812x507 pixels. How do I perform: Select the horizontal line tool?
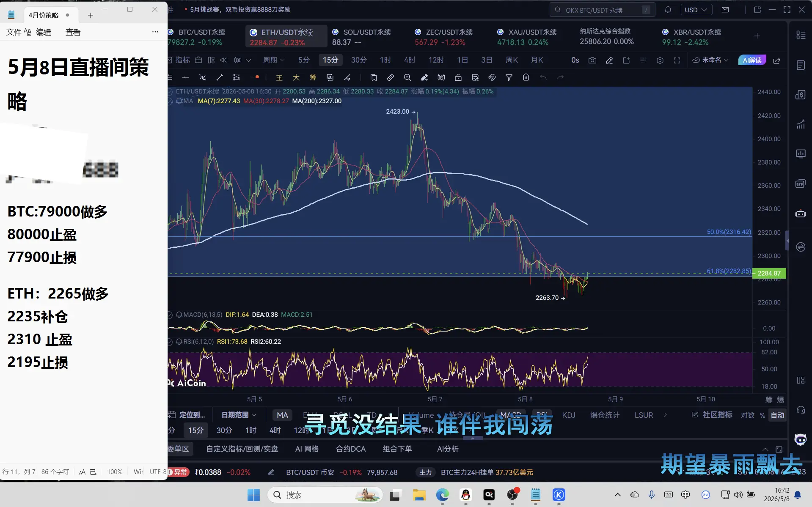[186, 77]
